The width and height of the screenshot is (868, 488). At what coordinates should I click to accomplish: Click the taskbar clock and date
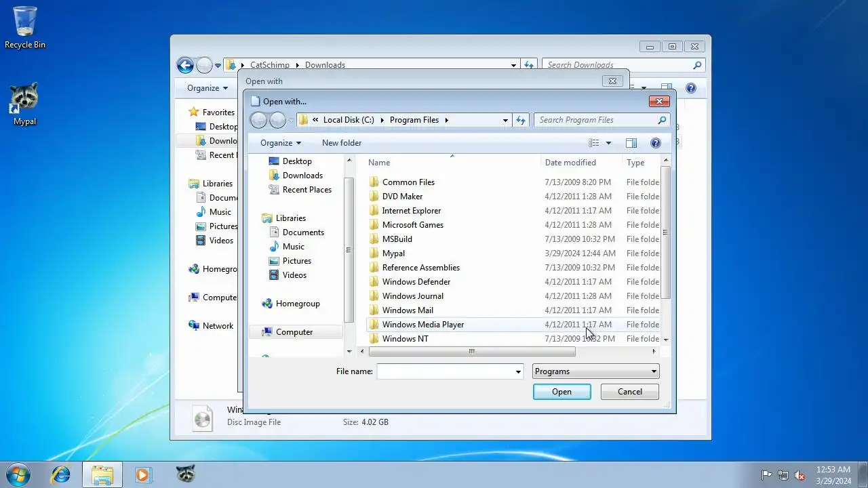(x=833, y=475)
